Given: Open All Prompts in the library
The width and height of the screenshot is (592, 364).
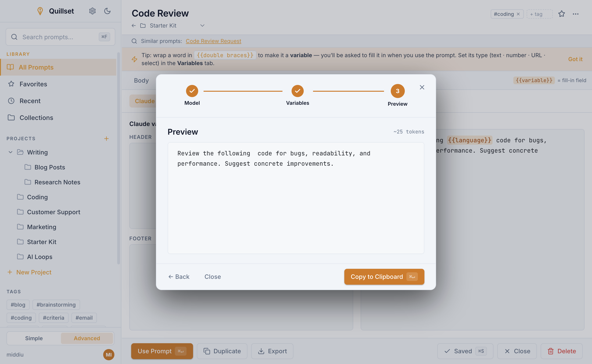Looking at the screenshot, I should point(58,67).
